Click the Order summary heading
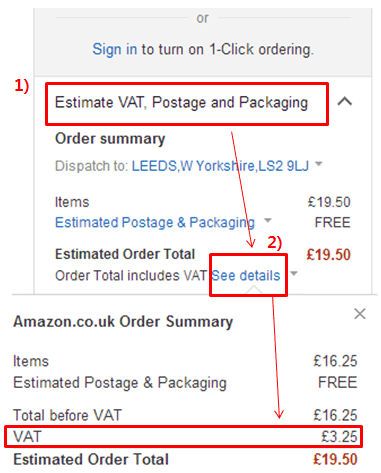Screen dimensions: 381x473 click(110, 139)
